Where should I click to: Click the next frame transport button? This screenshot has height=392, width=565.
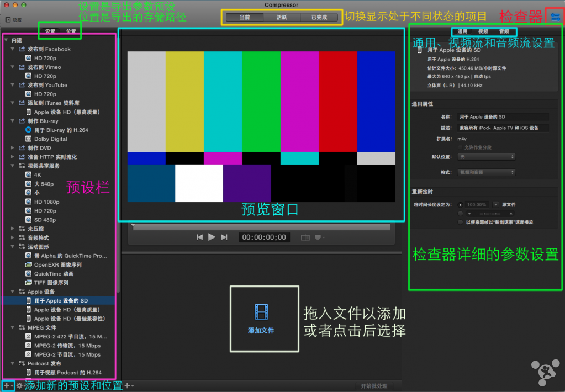(x=224, y=237)
